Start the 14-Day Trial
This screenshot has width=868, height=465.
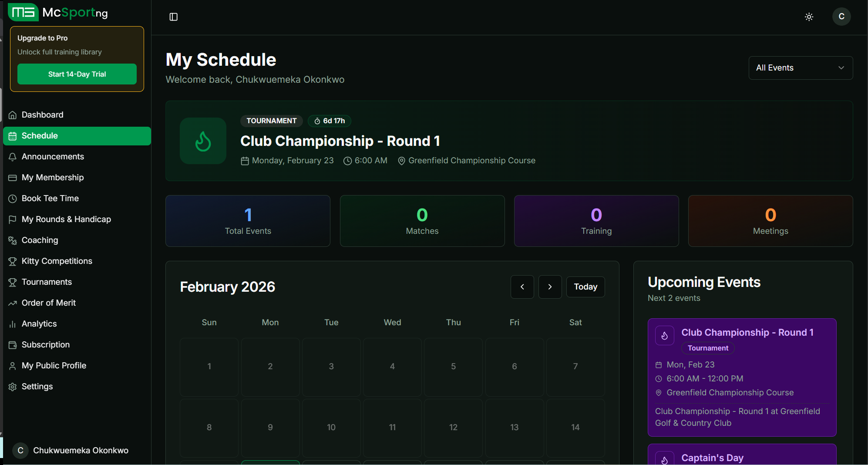77,74
